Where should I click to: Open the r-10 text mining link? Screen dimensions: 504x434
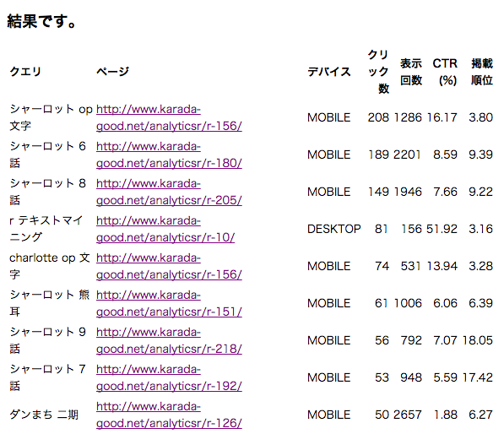coord(165,229)
